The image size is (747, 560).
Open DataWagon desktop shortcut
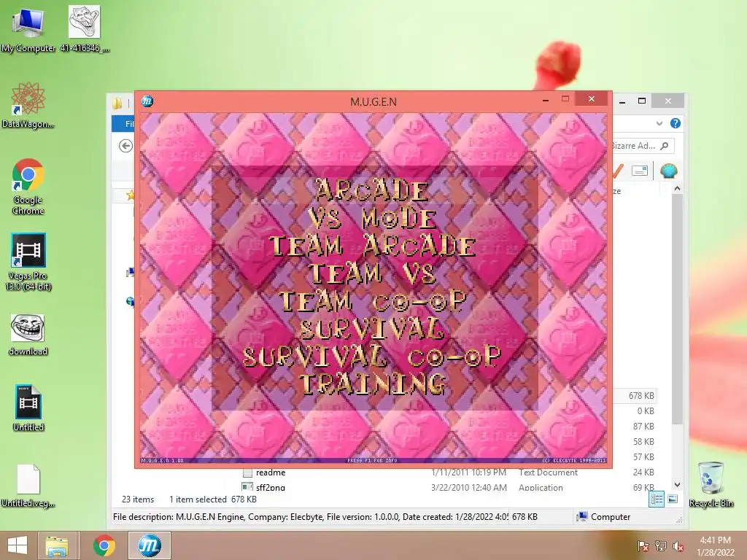click(x=28, y=105)
